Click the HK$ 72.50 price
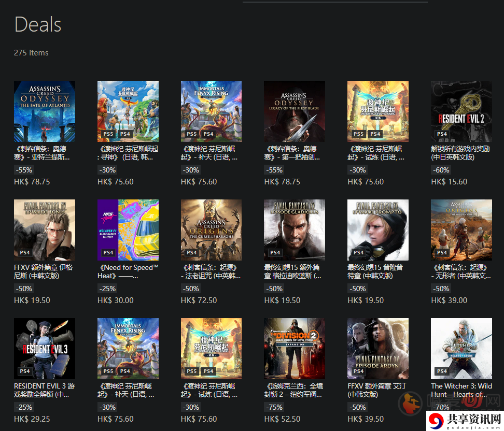The image size is (504, 431). (x=199, y=300)
